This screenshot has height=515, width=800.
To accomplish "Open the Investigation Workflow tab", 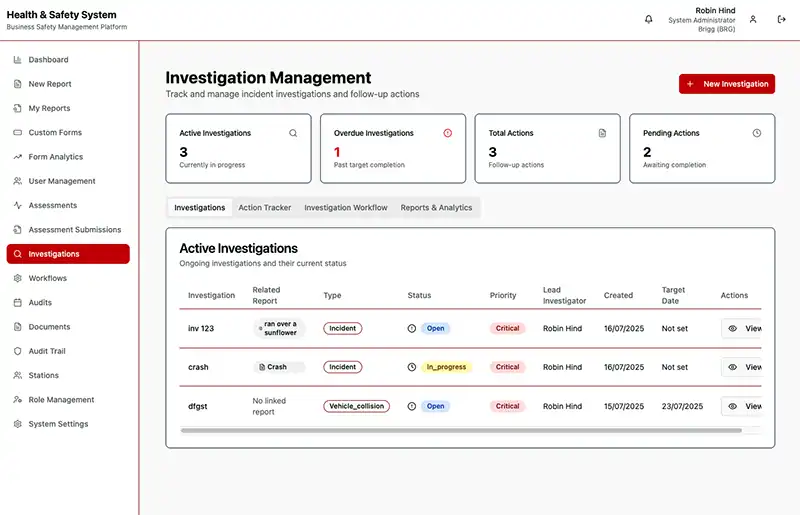I will tap(346, 208).
